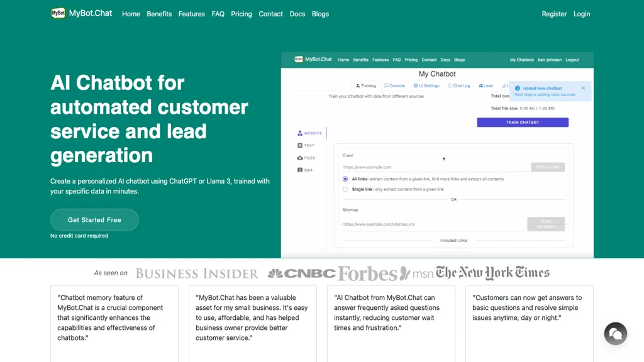Select the Text source icon in sidebar
Image resolution: width=644 pixels, height=362 pixels.
[300, 145]
